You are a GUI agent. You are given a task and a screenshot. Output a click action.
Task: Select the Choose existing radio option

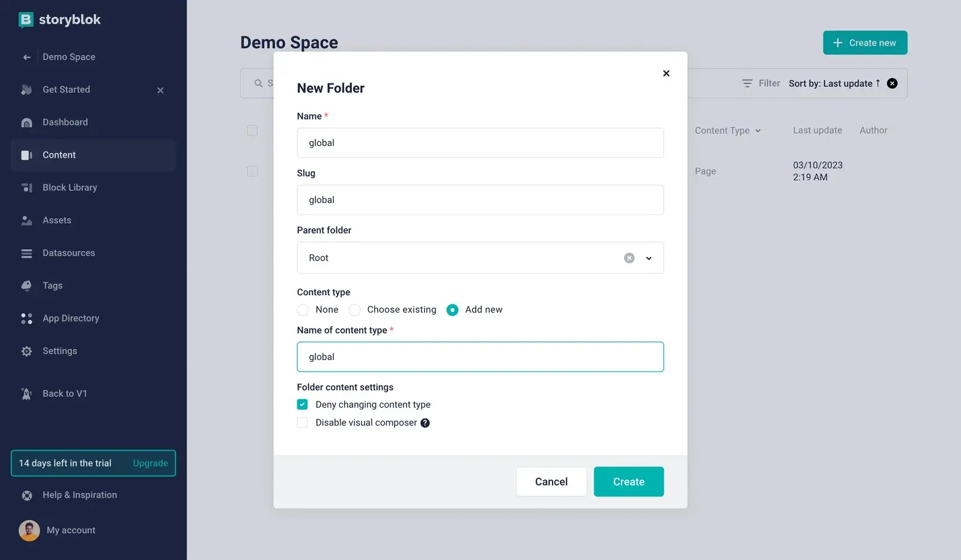click(x=354, y=310)
